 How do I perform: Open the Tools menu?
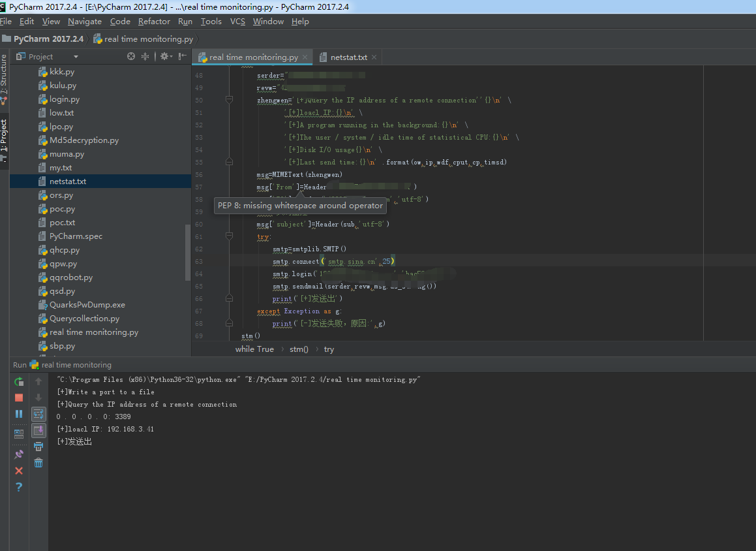click(211, 22)
